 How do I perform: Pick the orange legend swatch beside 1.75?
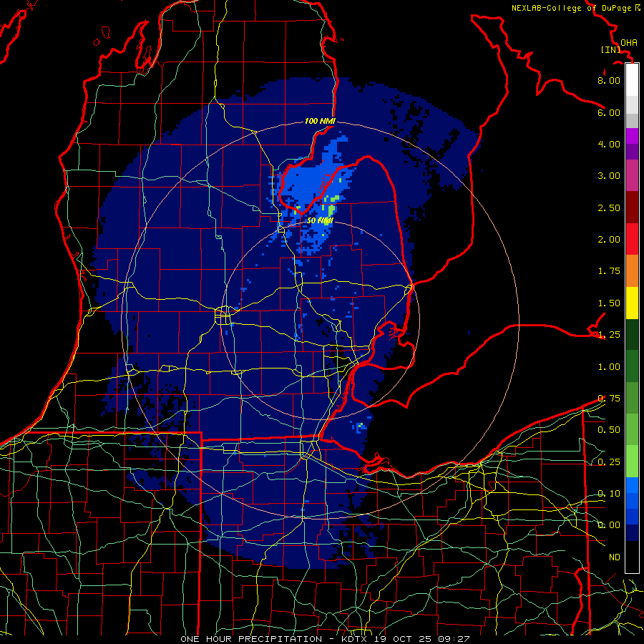pos(632,270)
